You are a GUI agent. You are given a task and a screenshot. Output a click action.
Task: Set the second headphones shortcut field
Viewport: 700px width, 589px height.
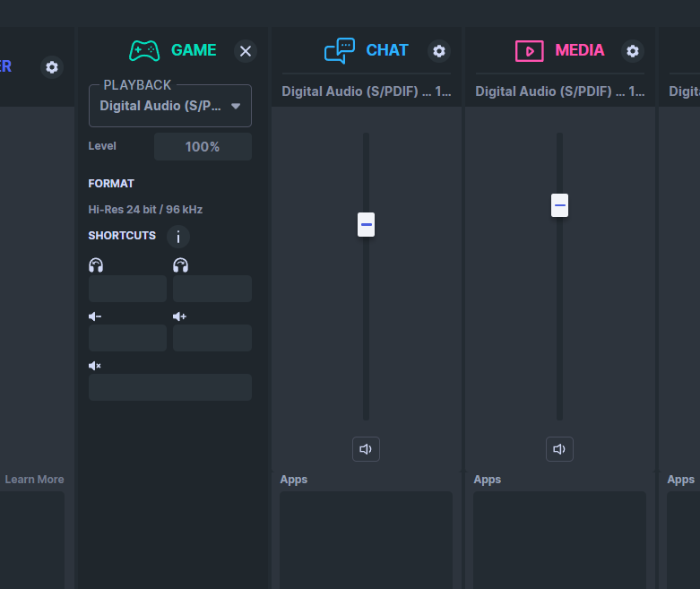(212, 289)
